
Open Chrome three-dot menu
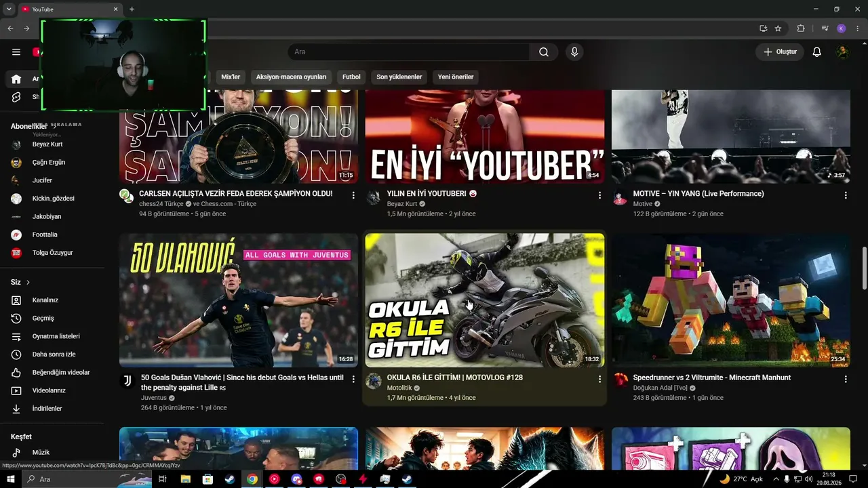click(858, 28)
